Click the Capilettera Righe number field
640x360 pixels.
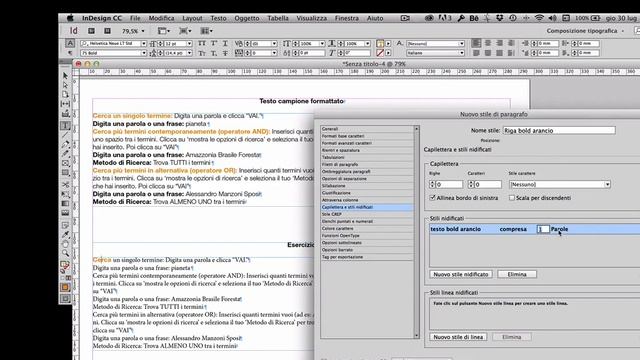click(x=449, y=184)
